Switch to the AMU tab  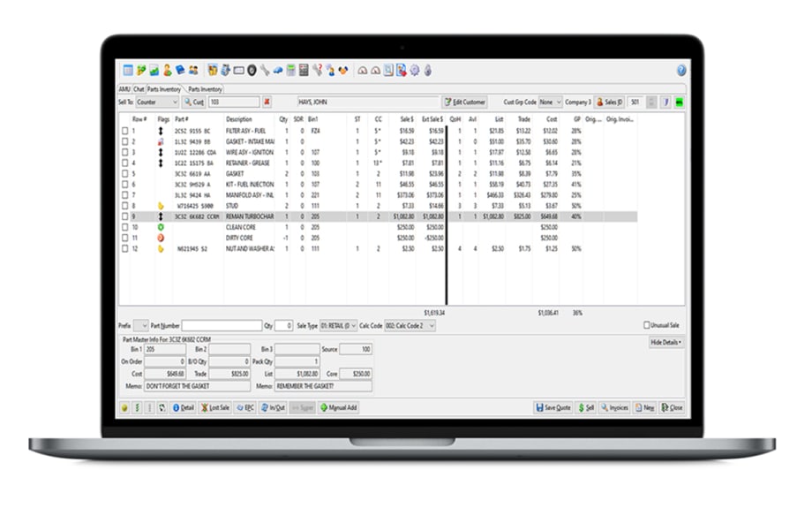click(x=124, y=89)
